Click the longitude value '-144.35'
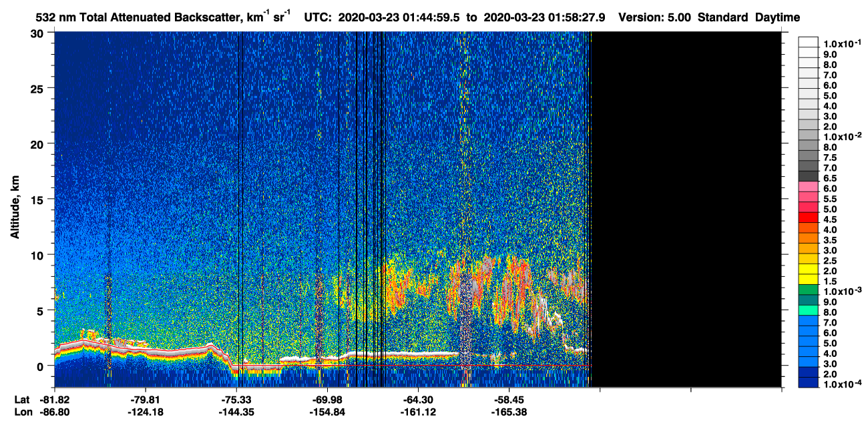The width and height of the screenshot is (868, 445). point(236,412)
